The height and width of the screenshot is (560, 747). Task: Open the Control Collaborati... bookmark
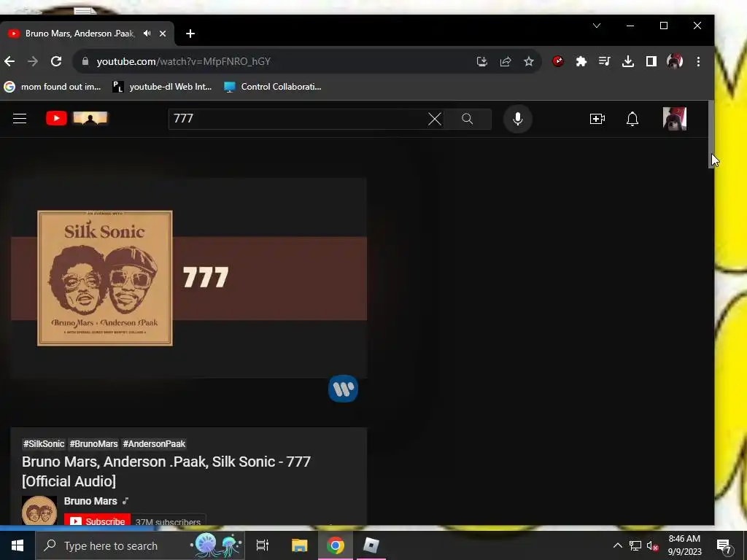273,87
